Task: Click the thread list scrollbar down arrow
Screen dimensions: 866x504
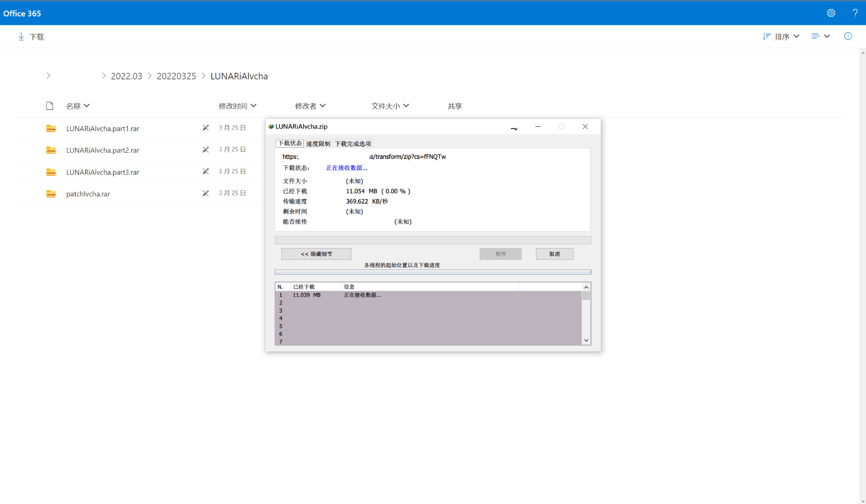Action: click(x=586, y=341)
